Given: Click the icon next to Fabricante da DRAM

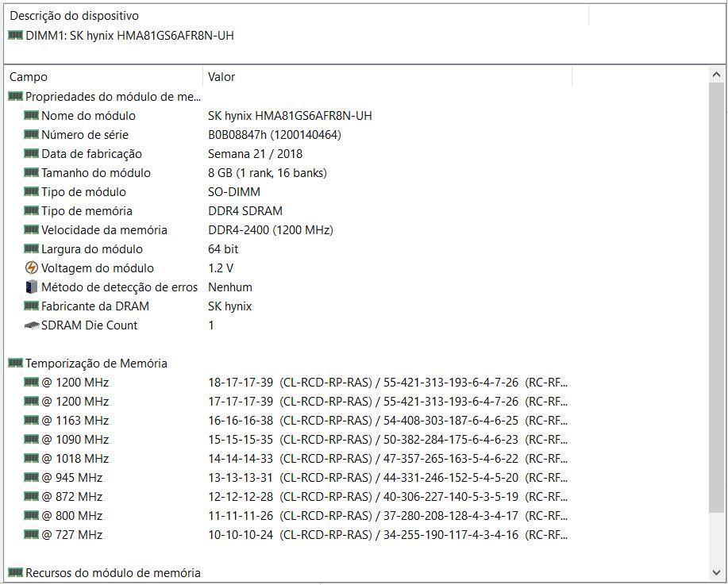Looking at the screenshot, I should (31, 306).
